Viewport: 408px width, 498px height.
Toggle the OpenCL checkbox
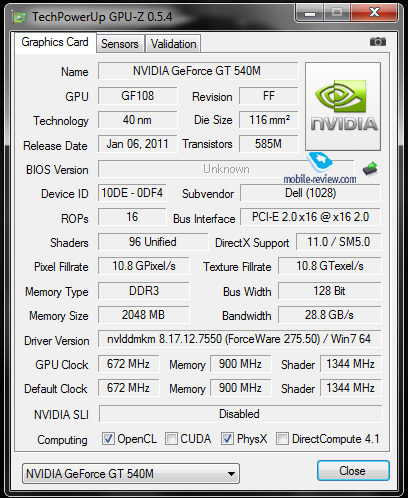(108, 439)
